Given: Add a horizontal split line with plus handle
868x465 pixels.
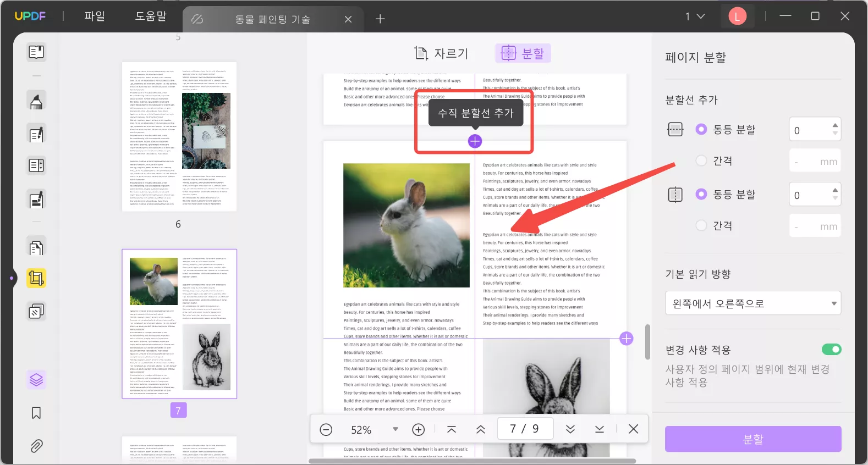Looking at the screenshot, I should (x=626, y=339).
